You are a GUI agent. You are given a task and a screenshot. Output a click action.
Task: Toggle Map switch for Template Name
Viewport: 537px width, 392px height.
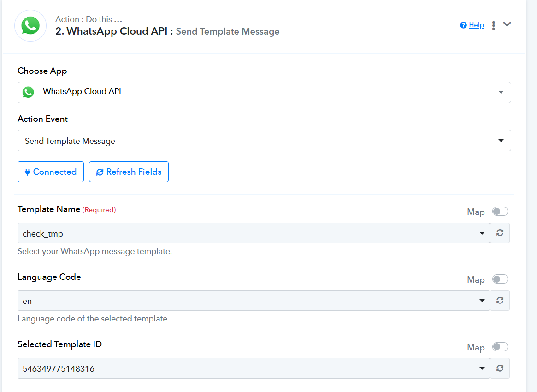click(x=500, y=211)
